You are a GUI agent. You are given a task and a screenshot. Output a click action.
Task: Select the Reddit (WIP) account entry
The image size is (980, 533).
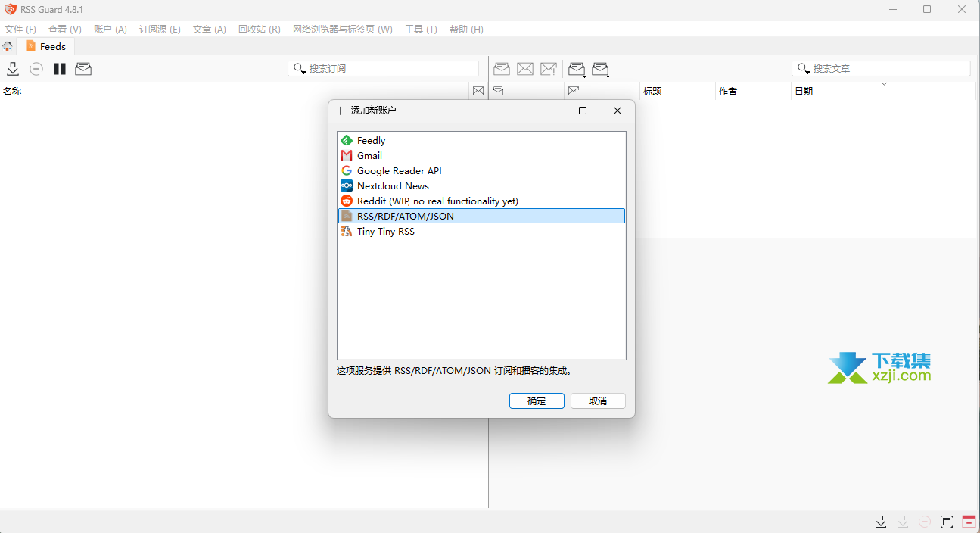[481, 201]
